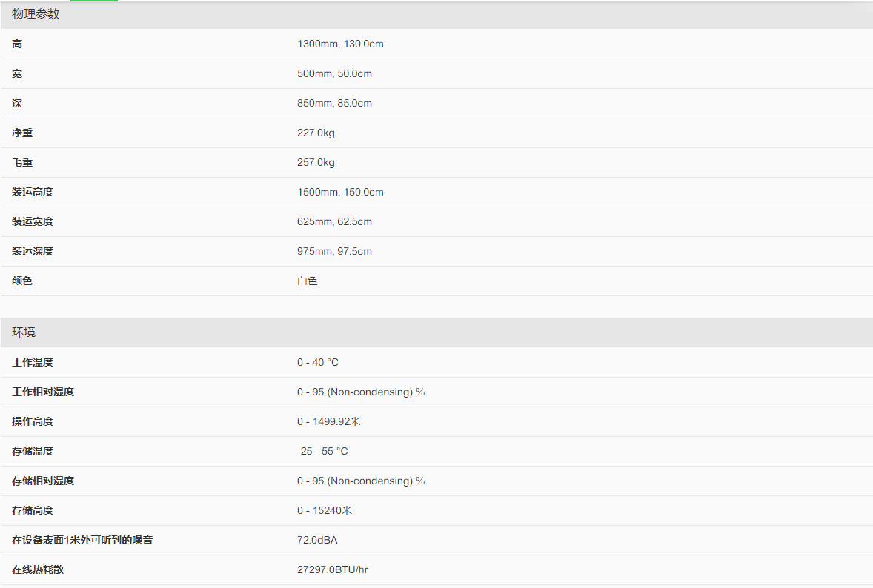Screen dimensions: 873x588
Task: Select the -25 - 55 °C storage temperature
Action: point(322,452)
